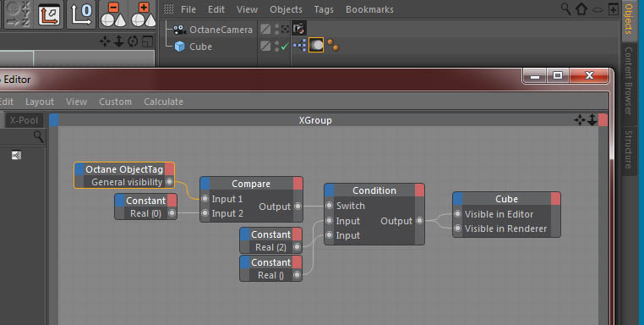Toggle the Cube green enable checkmark
Screen dimensions: 644x325
coord(285,46)
